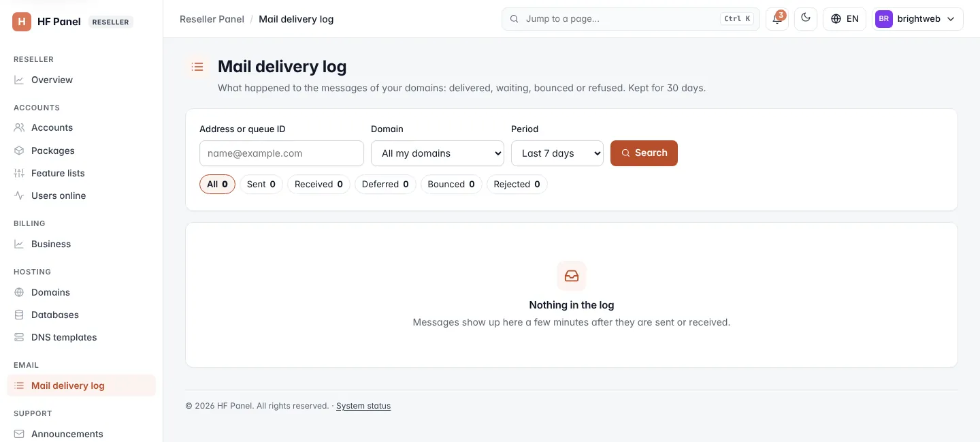
Task: Filter by Bounced messages
Action: (451, 185)
